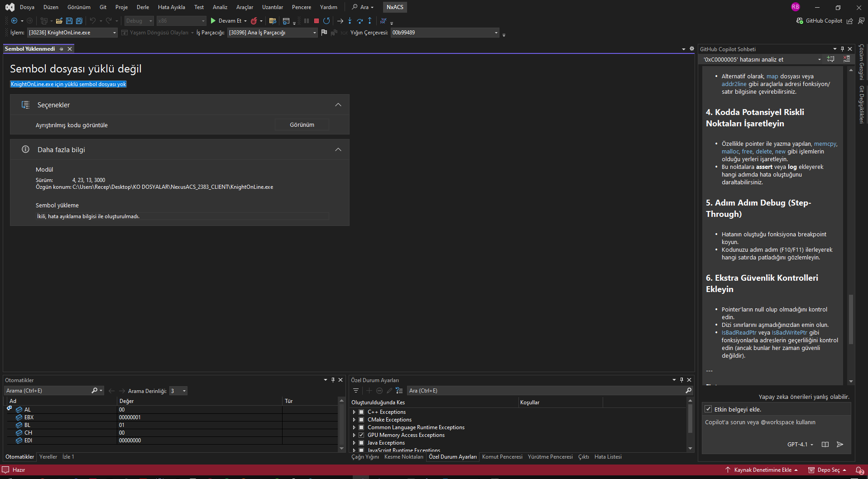Viewport: 868px width, 479px height.
Task: Toggle the CMake Exceptions checkbox
Action: tap(361, 420)
